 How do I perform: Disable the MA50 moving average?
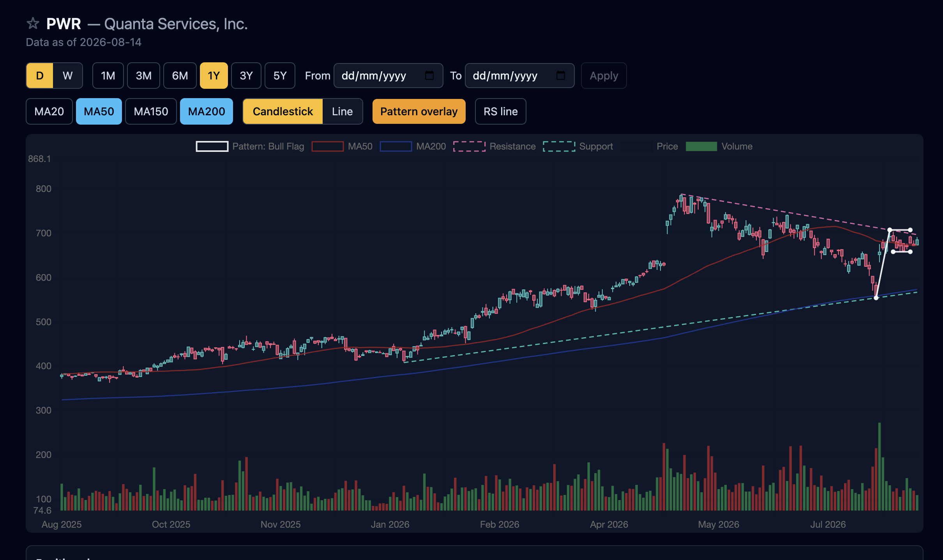coord(99,111)
